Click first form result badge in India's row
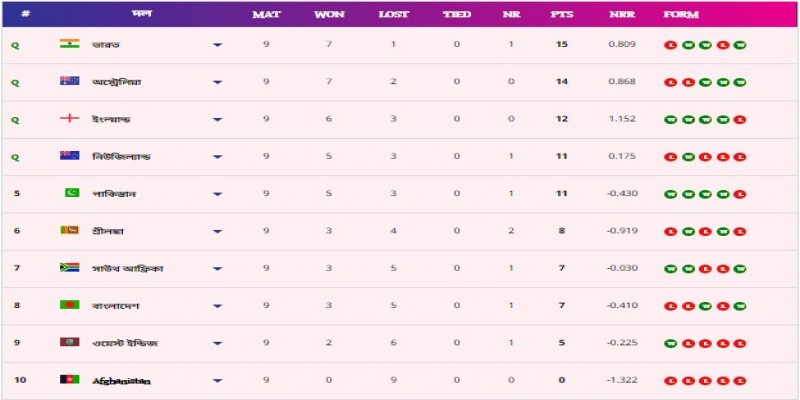Viewport: 800px width, 400px height. [x=670, y=45]
